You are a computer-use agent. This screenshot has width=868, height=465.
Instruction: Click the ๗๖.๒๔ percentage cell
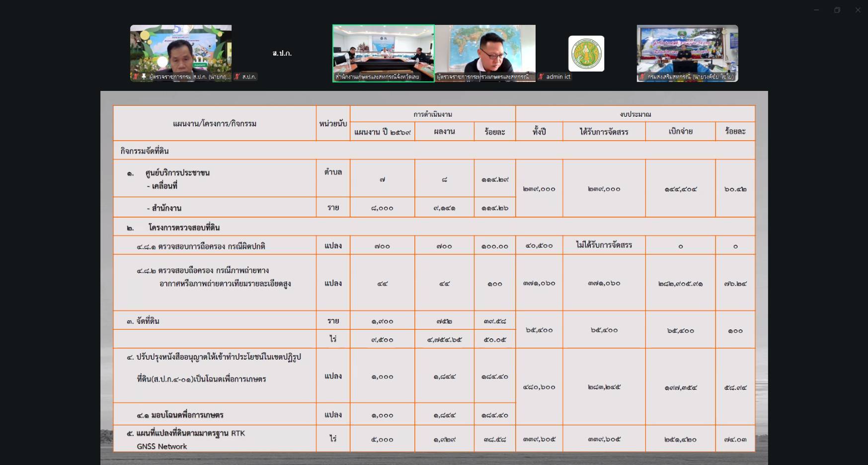click(735, 284)
